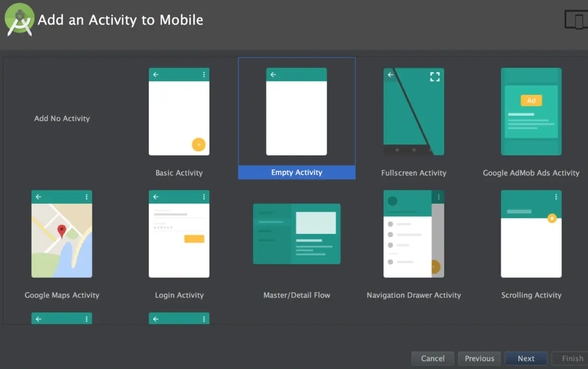Click the overflow dots in Login Activity preview
This screenshot has width=588, height=369.
[204, 197]
